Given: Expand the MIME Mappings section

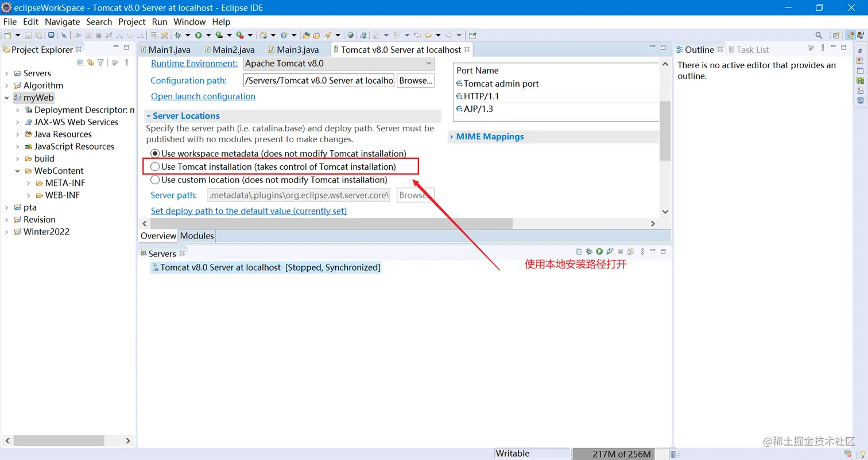Looking at the screenshot, I should pos(452,137).
